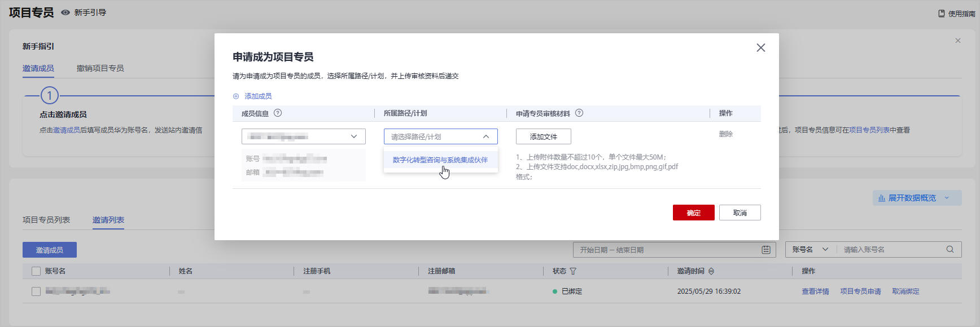Check the first invitation row checkbox
The height and width of the screenshot is (327, 980).
36,291
